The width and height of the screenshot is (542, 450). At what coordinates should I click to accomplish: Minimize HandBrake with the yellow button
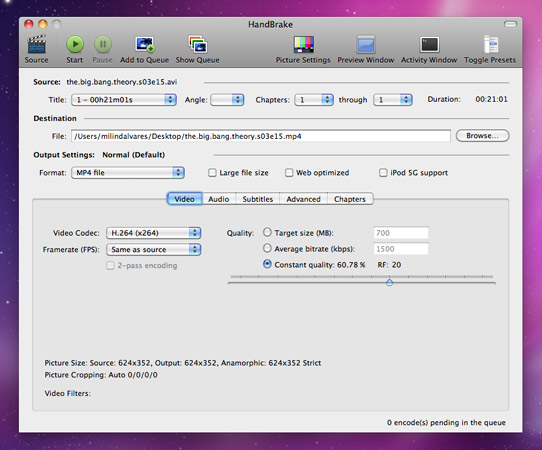43,24
